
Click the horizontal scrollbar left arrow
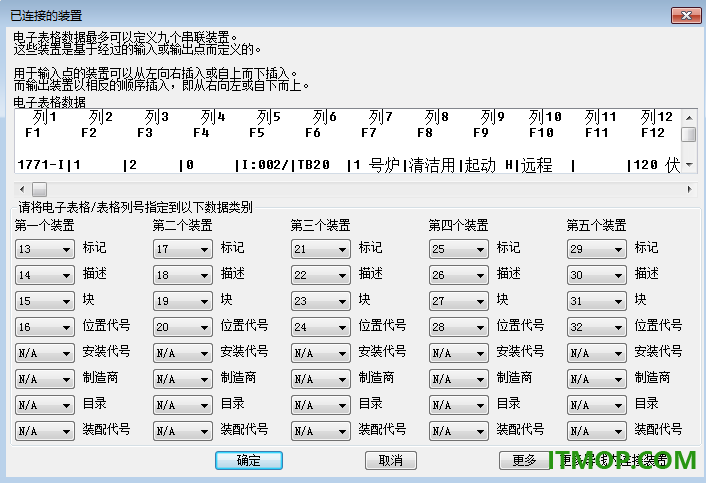(x=22, y=190)
